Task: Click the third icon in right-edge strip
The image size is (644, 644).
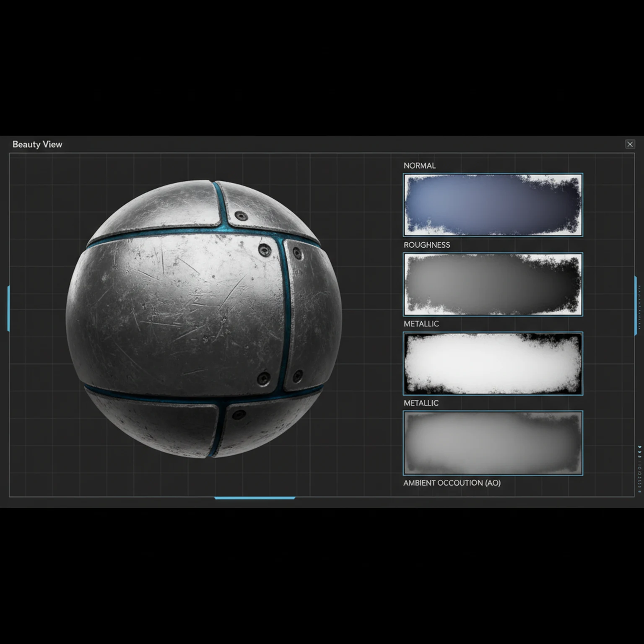Action: point(639,457)
